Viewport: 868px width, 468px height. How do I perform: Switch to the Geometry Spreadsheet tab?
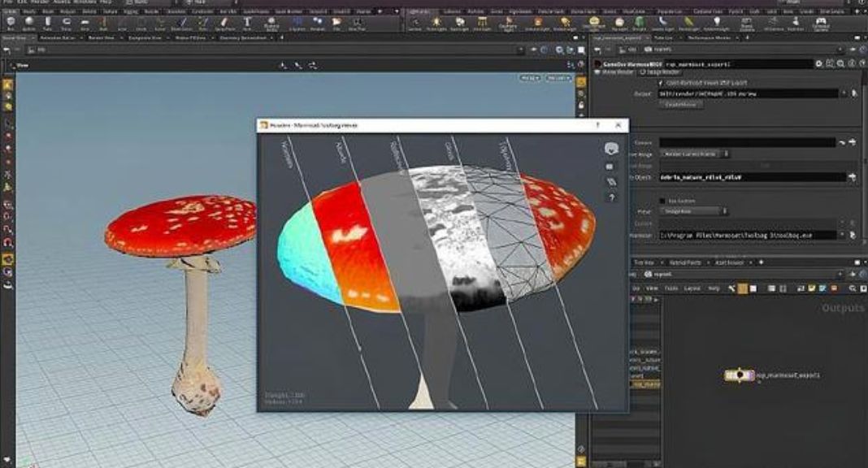click(x=243, y=37)
